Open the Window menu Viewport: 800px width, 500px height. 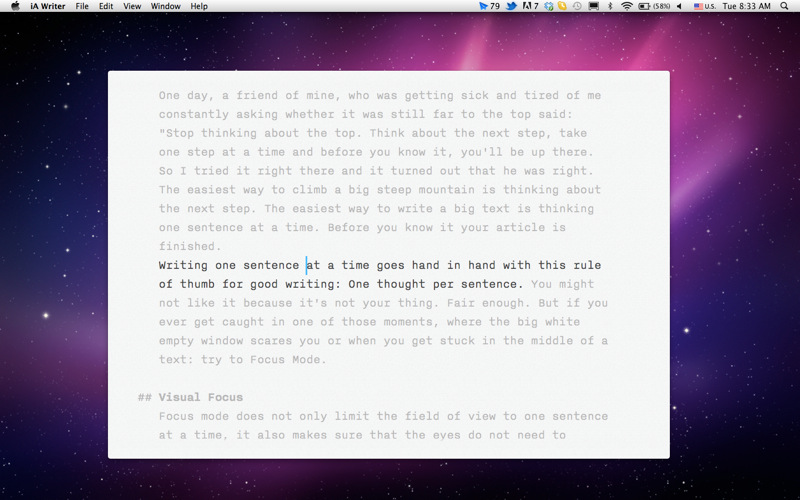pos(165,6)
